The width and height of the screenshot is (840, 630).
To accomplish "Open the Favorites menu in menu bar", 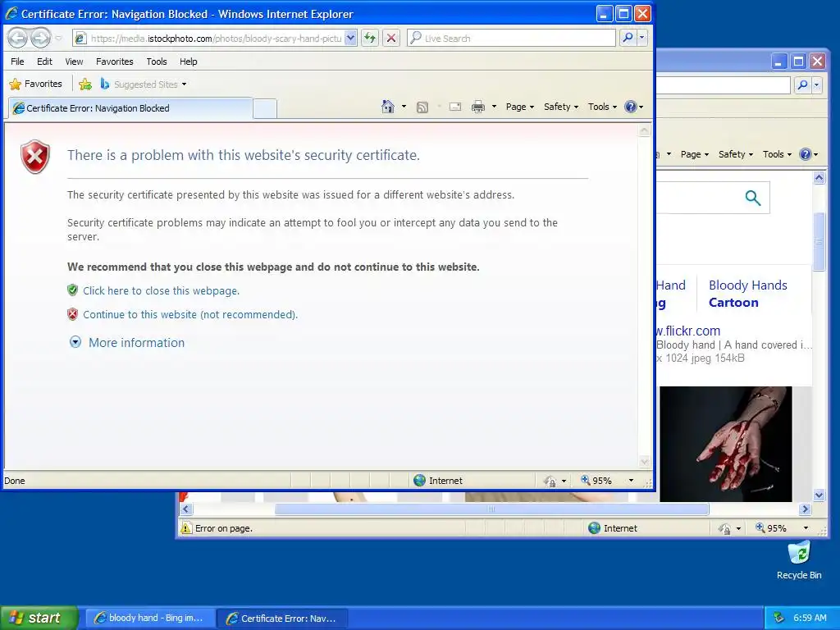I will [x=115, y=62].
